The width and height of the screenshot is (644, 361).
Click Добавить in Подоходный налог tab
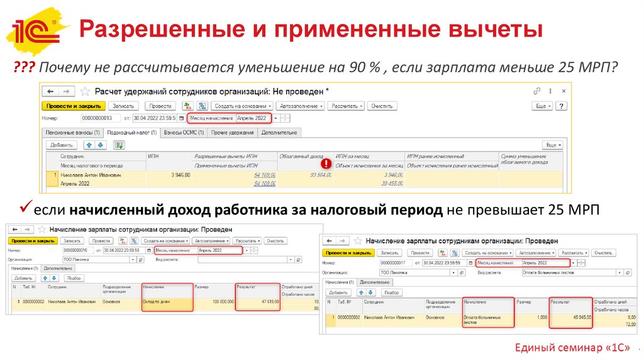[x=62, y=145]
